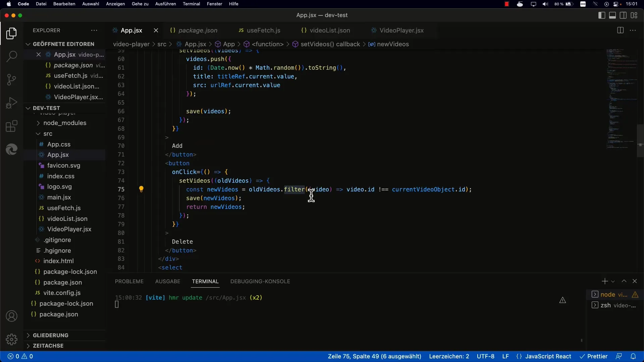Click setVideos() callback breadcrumb
Viewport: 644px width, 362px height.
[x=330, y=44]
